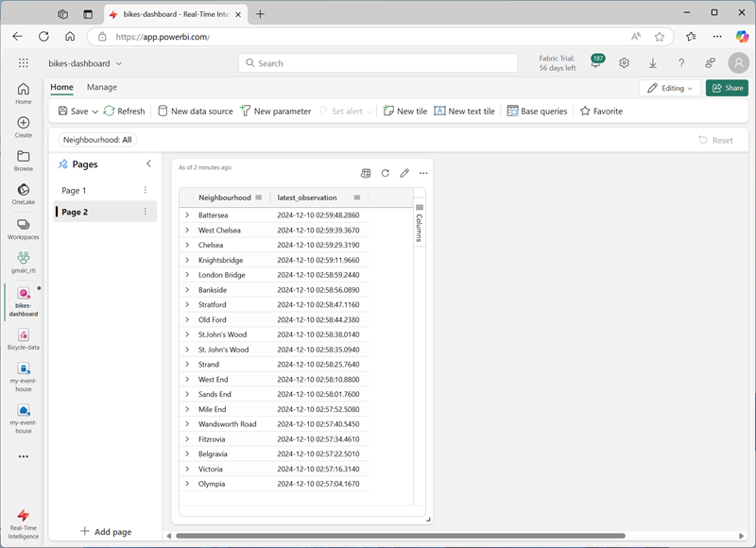The height and width of the screenshot is (548, 756).
Task: Add a New tile
Action: pyautogui.click(x=405, y=111)
